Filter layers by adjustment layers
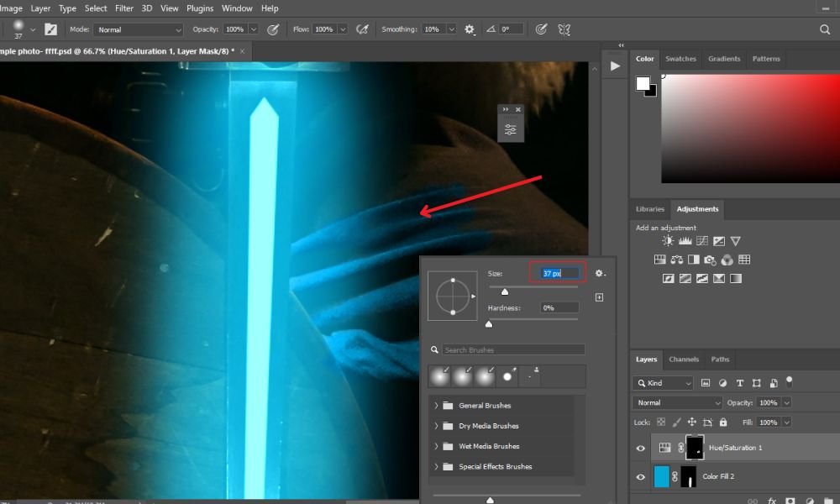 [x=722, y=383]
